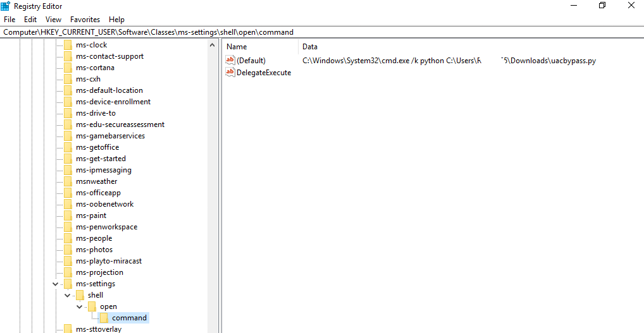Click the DelegateExecute string value icon
This screenshot has width=644, height=333.
coord(230,73)
